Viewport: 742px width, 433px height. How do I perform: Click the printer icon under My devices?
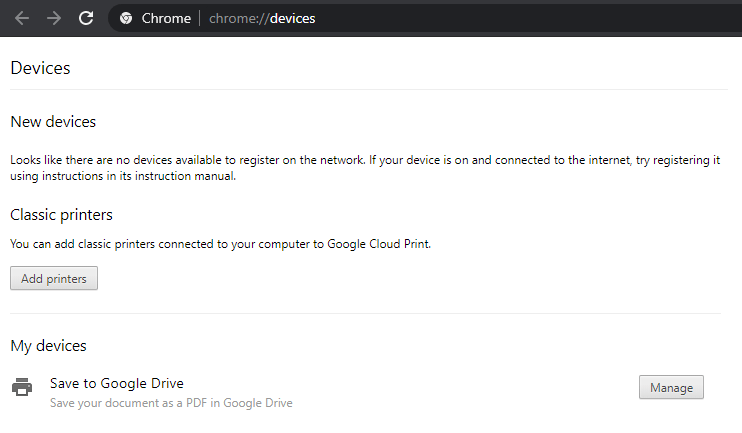[x=21, y=387]
